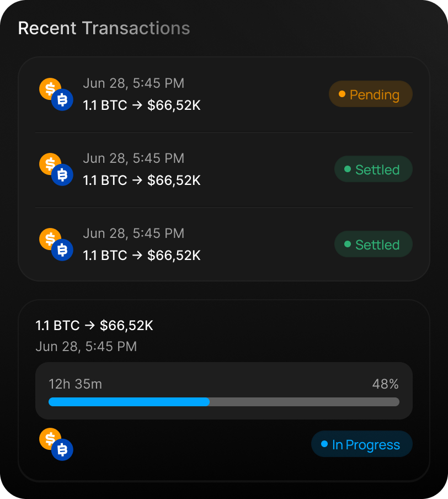Click the 1.1 BTC title in the progress card

[x=94, y=326]
